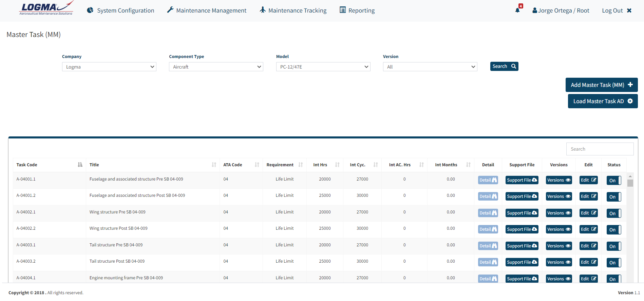Select Wing structure Post SB 04-009 title
644x301 pixels.
(x=118, y=228)
